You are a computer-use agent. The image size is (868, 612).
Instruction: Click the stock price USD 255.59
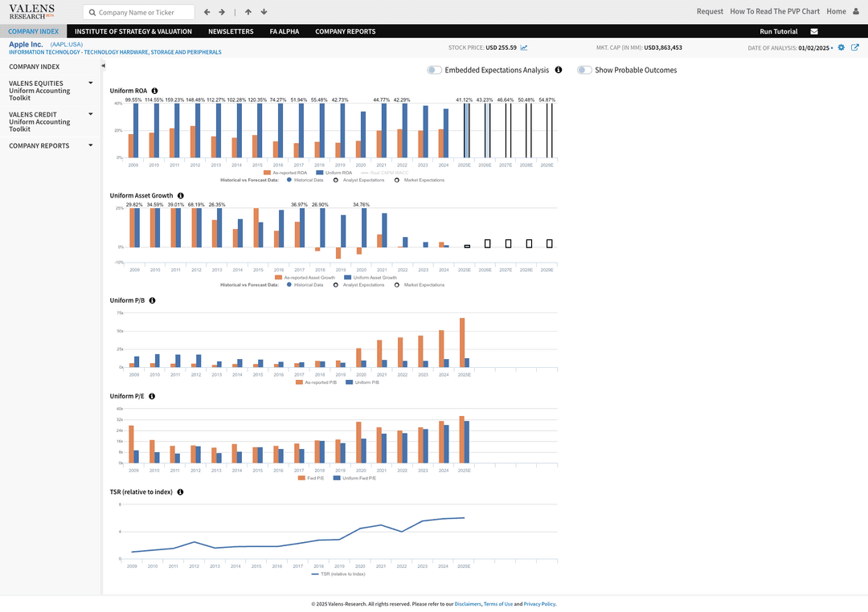tap(501, 47)
